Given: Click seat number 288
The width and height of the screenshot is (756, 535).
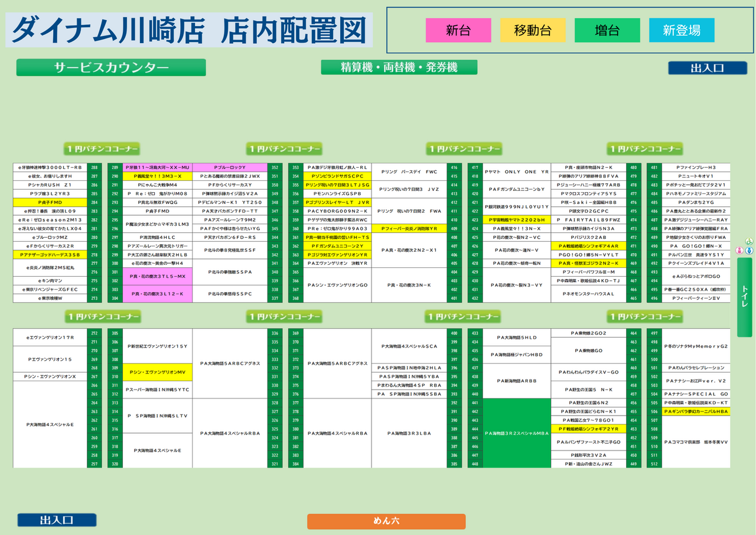Looking at the screenshot, I should click(94, 167).
